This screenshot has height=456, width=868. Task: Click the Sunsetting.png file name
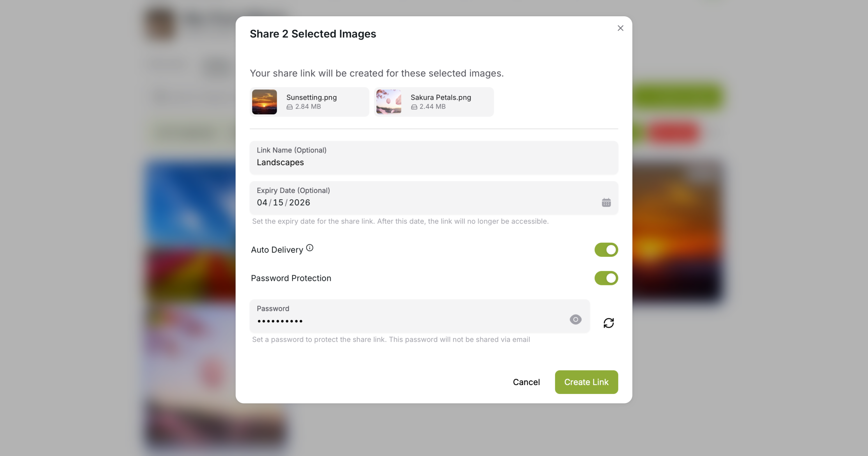312,98
